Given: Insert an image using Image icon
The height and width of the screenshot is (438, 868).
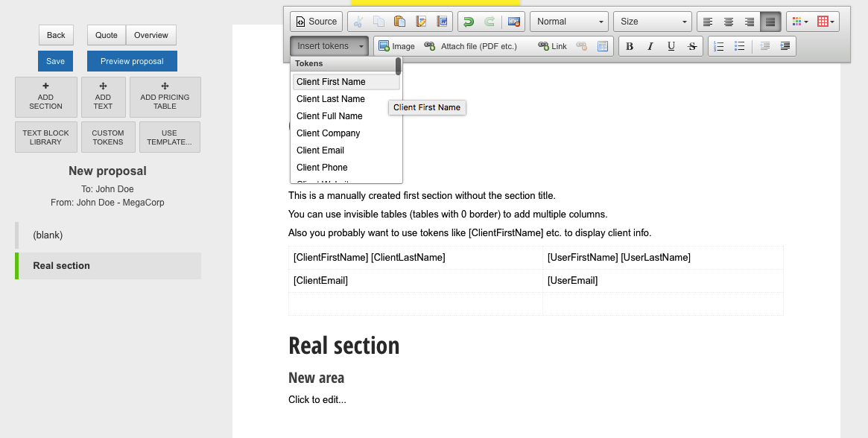Looking at the screenshot, I should [x=396, y=46].
